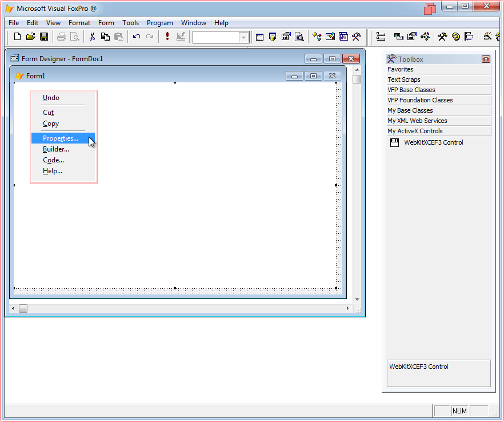Open the Window menu
Screen dimensions: 504x422
194,23
